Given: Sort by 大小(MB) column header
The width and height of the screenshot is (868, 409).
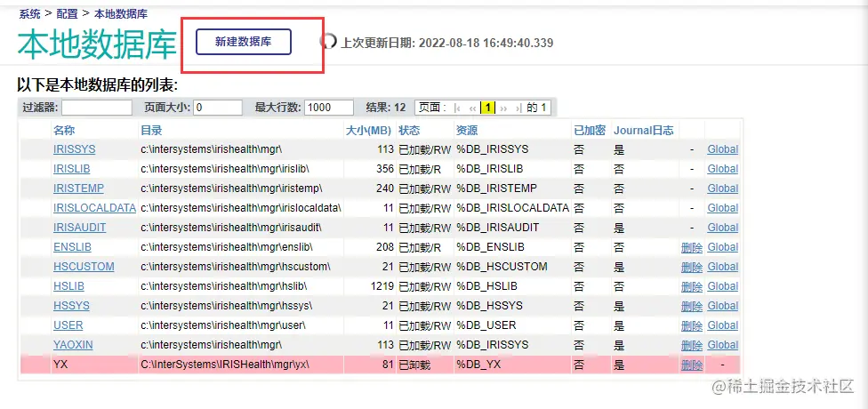Looking at the screenshot, I should point(369,131).
